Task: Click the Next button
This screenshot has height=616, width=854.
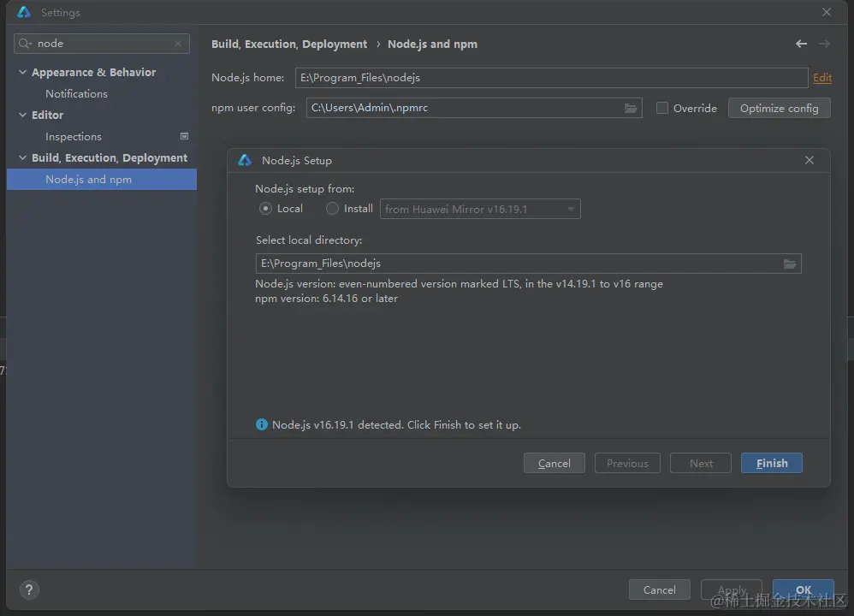Action: point(701,463)
